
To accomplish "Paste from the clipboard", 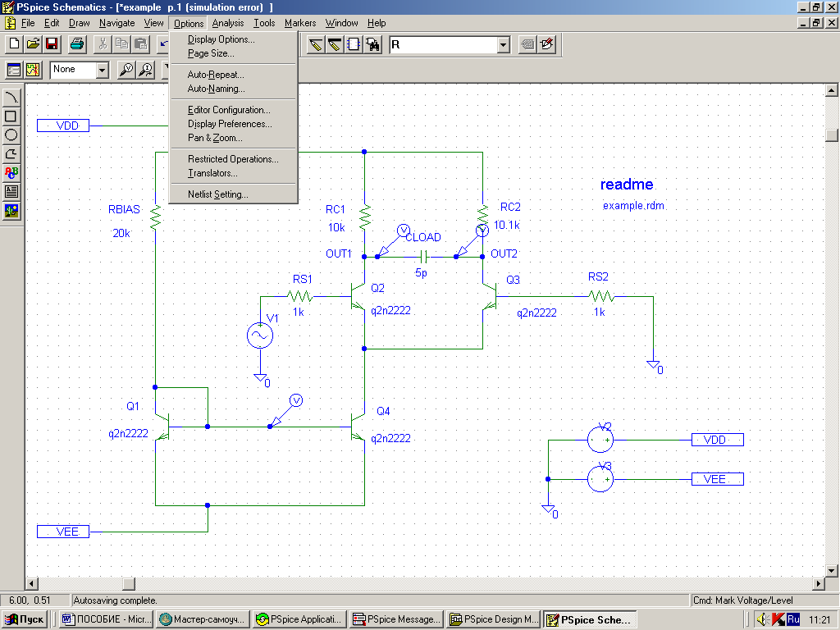I will click(140, 44).
